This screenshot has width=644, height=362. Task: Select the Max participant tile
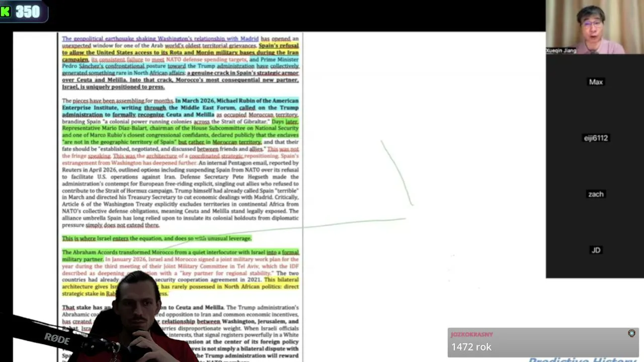[x=595, y=82]
